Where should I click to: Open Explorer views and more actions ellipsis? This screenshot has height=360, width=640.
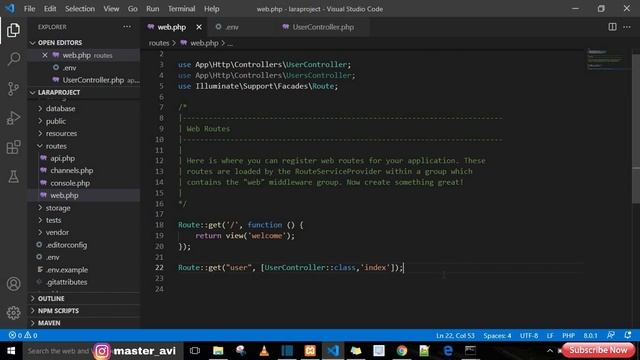127,27
